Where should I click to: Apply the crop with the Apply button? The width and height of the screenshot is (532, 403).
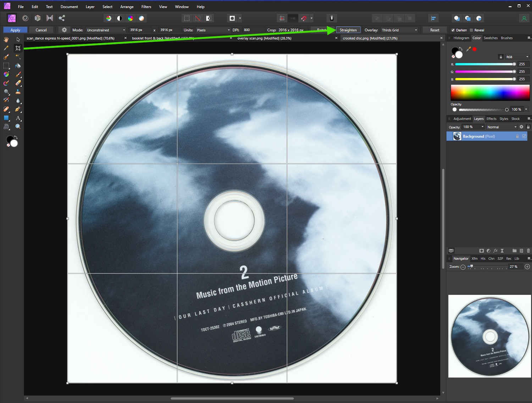15,30
